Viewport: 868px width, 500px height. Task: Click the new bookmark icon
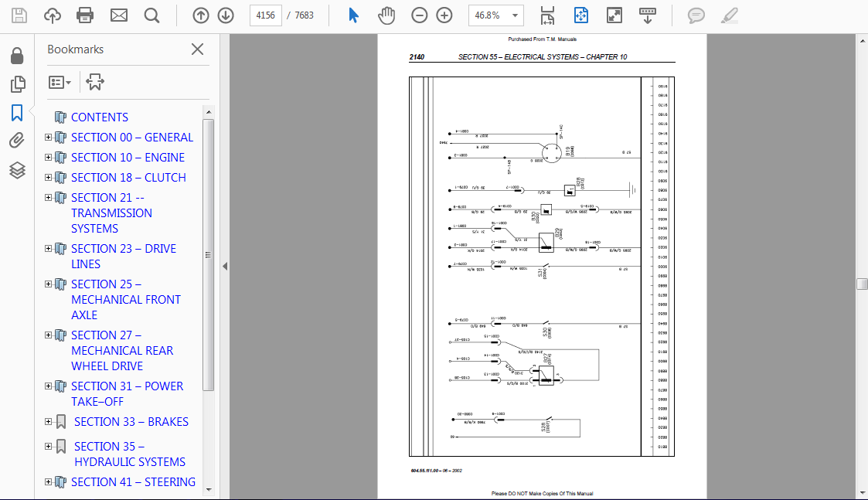[94, 82]
